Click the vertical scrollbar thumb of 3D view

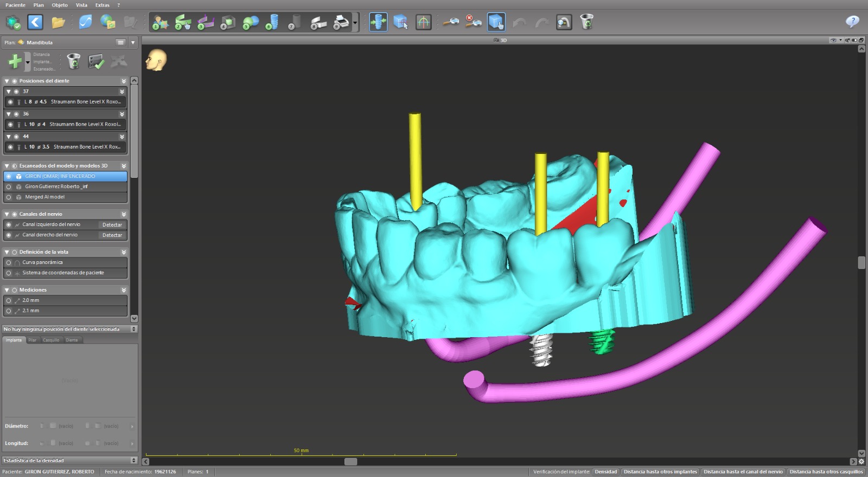(x=861, y=262)
